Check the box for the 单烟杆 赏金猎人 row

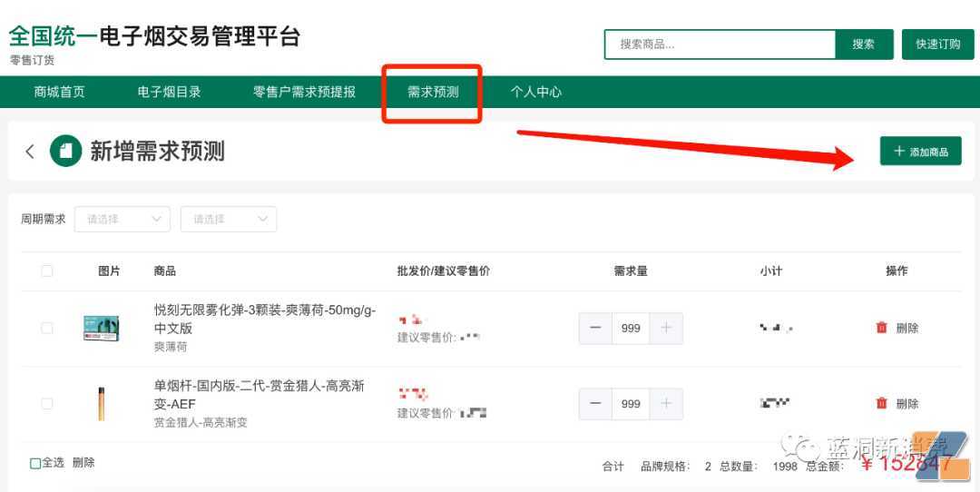tap(47, 403)
